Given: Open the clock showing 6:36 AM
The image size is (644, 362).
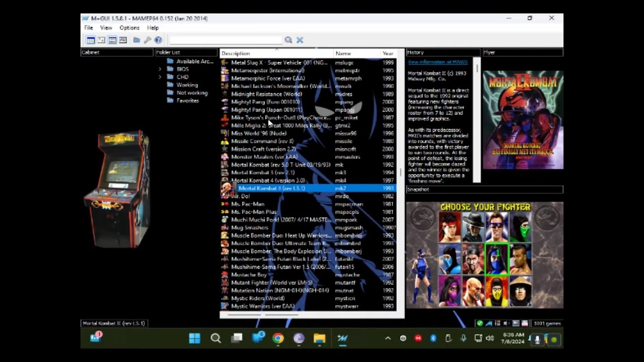Looking at the screenshot, I should [x=513, y=338].
